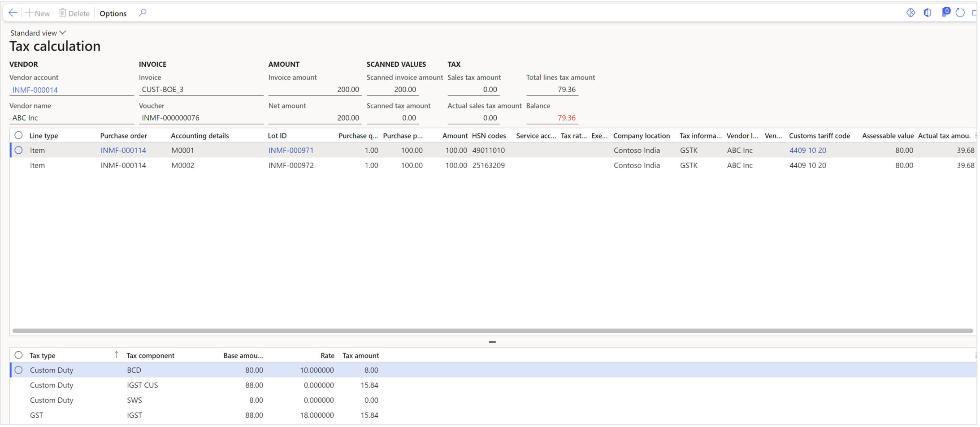This screenshot has width=980, height=427.
Task: Sort by Assessable value column header
Action: pos(888,136)
